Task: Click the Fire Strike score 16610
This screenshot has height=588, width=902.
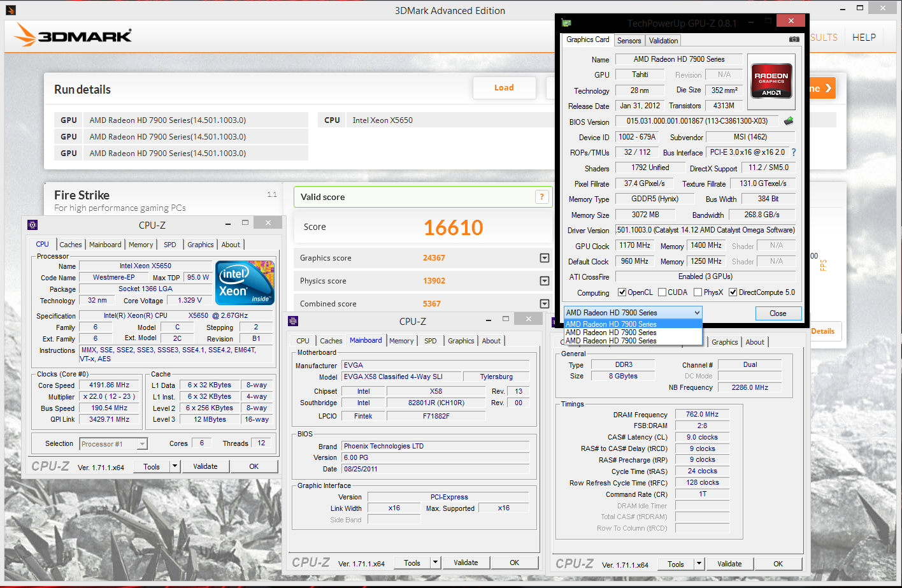Action: (454, 227)
